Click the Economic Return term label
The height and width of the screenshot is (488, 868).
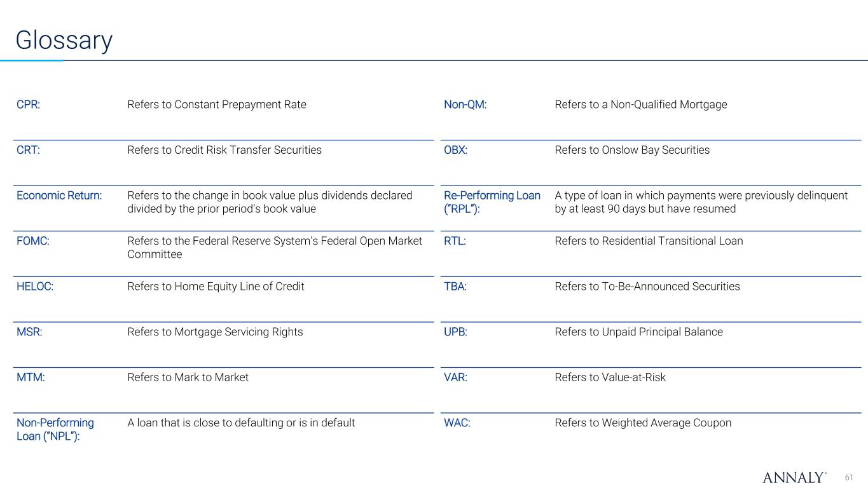(x=59, y=195)
